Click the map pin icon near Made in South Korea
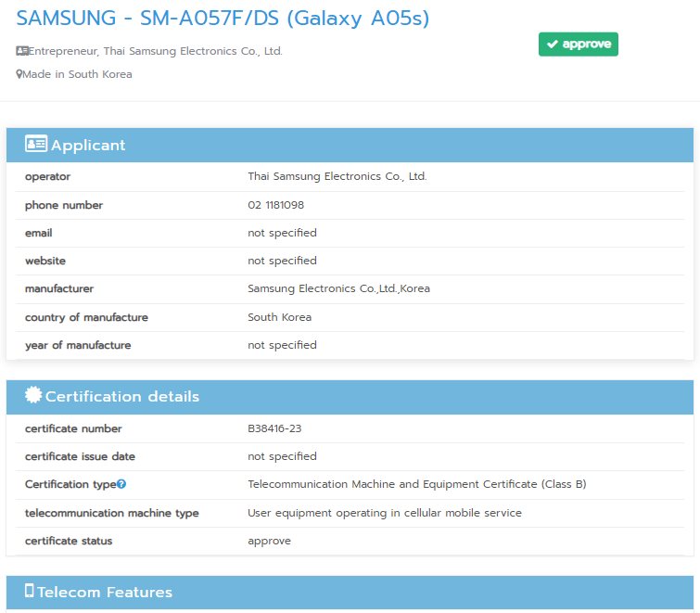This screenshot has height=613, width=700. [19, 74]
